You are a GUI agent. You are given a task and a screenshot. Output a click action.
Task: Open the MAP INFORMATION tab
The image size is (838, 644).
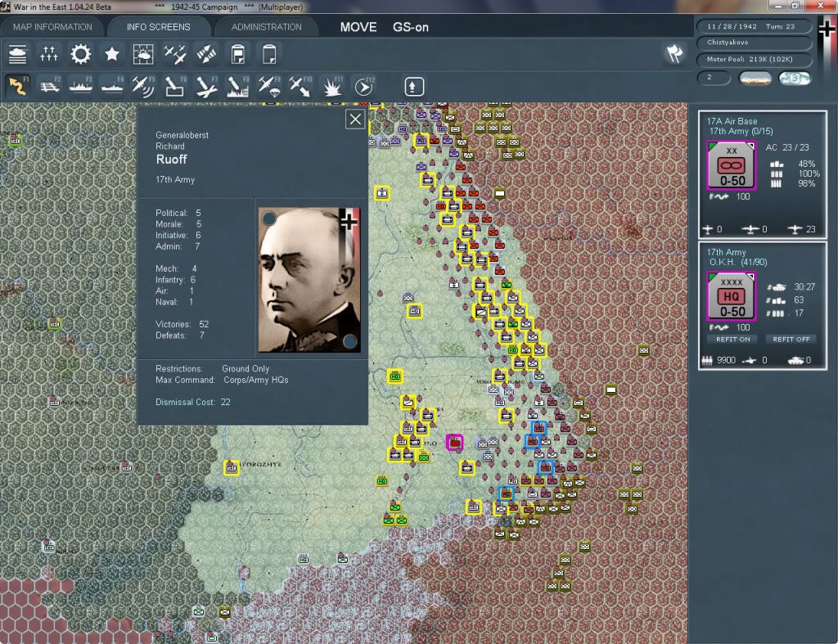52,27
